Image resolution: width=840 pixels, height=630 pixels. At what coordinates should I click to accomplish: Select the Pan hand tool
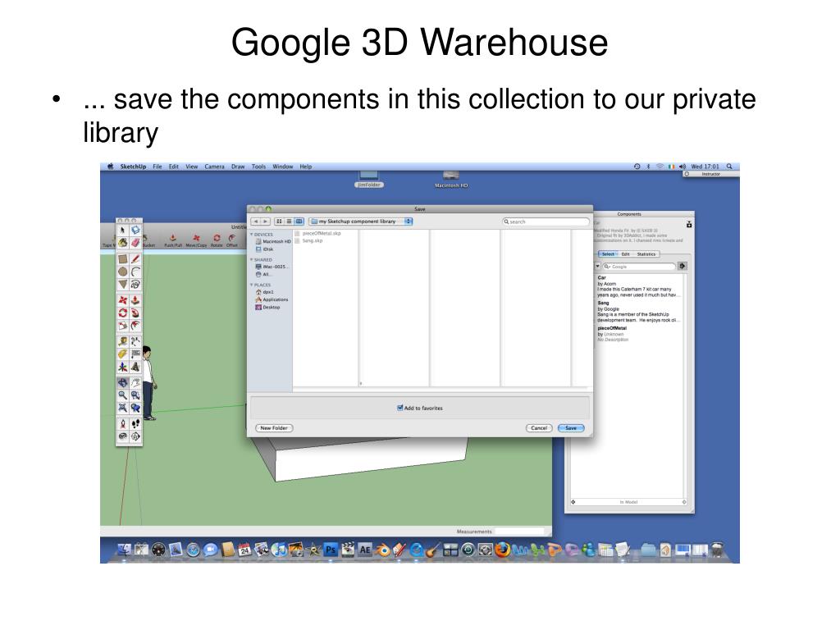(x=135, y=382)
